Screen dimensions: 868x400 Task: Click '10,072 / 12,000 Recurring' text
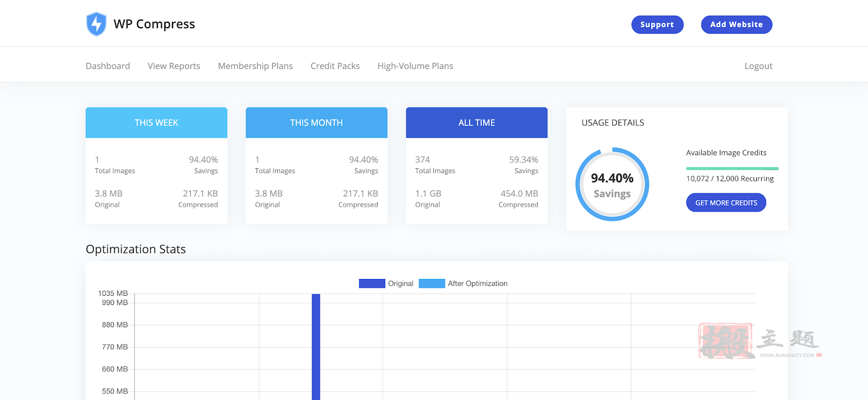730,179
